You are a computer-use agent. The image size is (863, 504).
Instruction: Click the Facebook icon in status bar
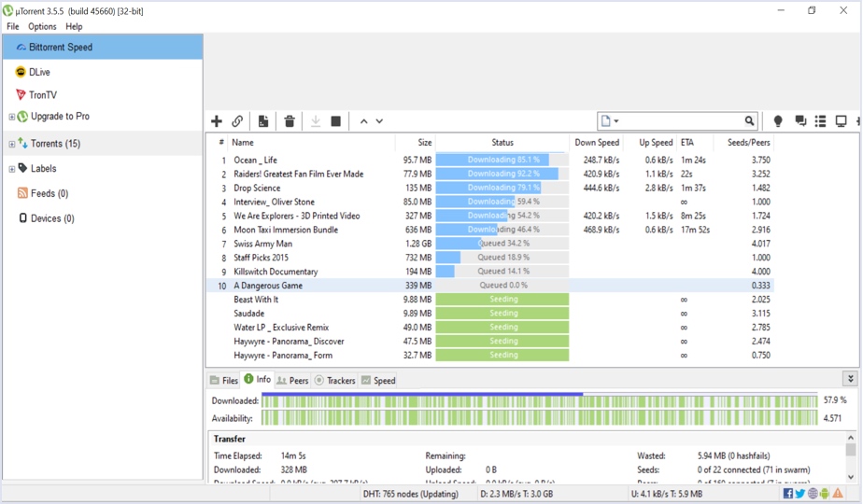point(788,494)
